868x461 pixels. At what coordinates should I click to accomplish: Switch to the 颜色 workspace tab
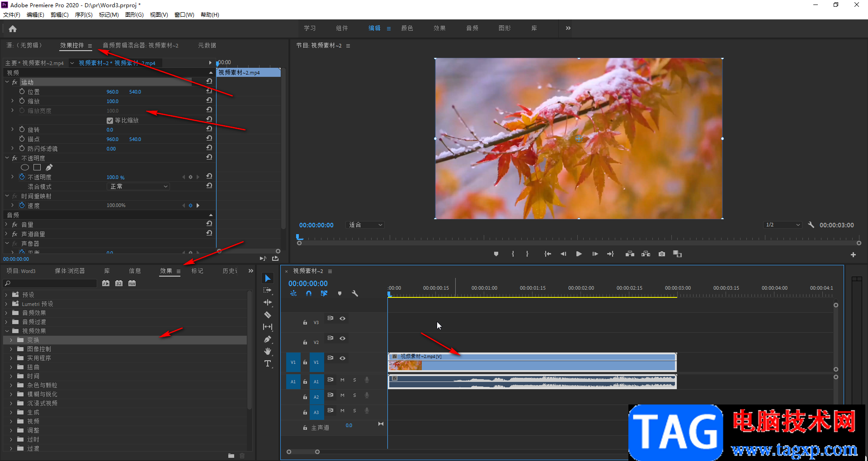click(407, 28)
